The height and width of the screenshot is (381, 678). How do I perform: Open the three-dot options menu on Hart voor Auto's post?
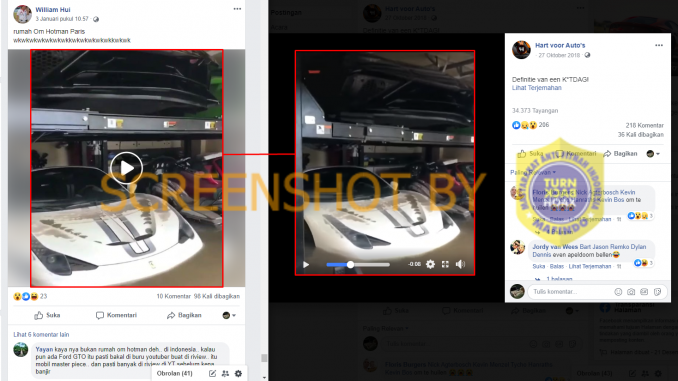659,45
